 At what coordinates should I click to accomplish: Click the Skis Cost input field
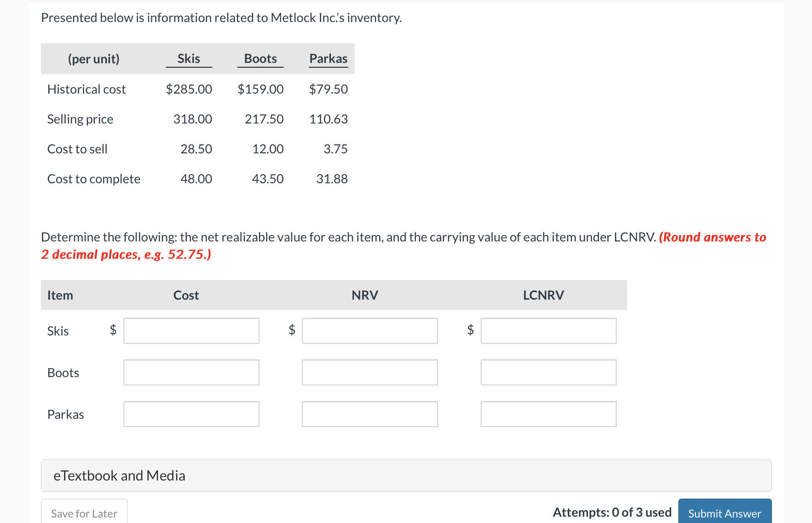191,331
